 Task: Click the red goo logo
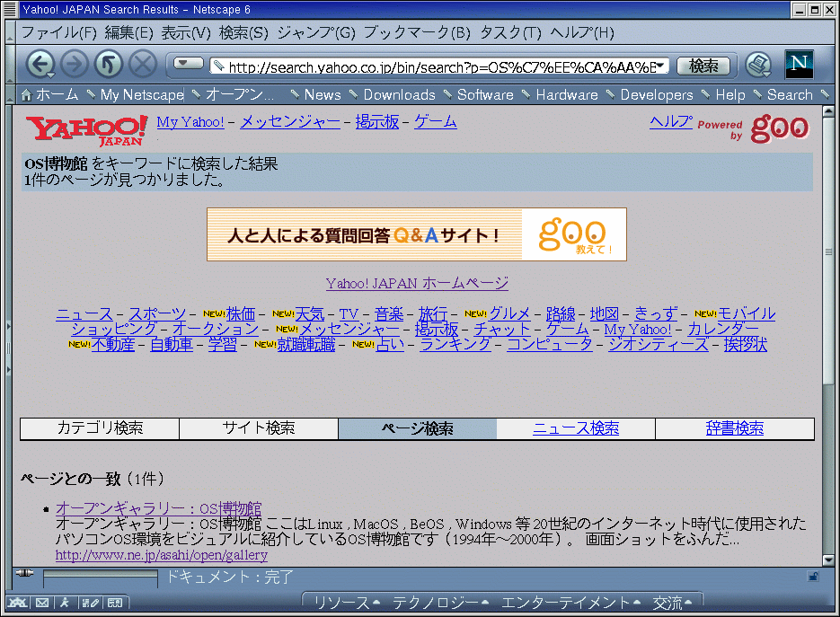780,128
